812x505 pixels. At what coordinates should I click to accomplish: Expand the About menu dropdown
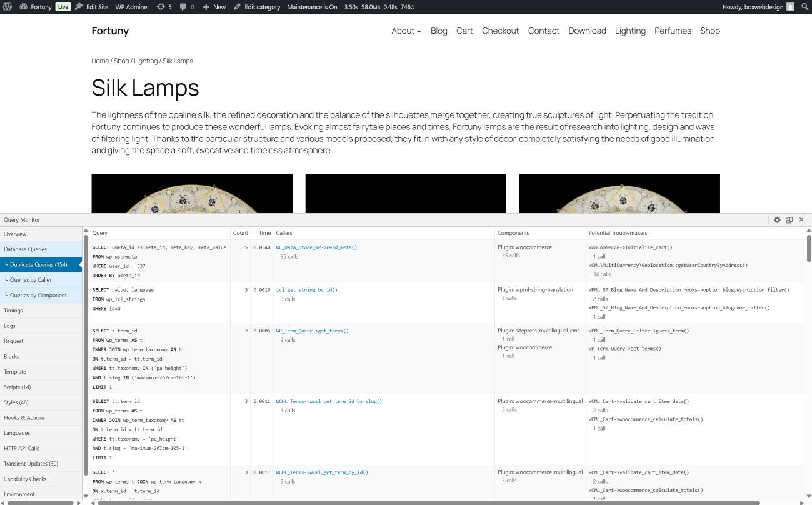(x=406, y=31)
